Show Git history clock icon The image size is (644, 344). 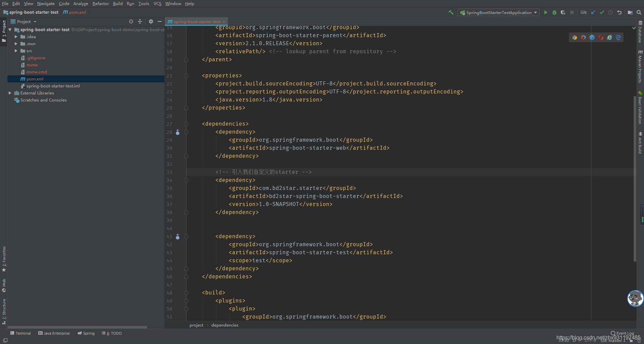point(610,12)
